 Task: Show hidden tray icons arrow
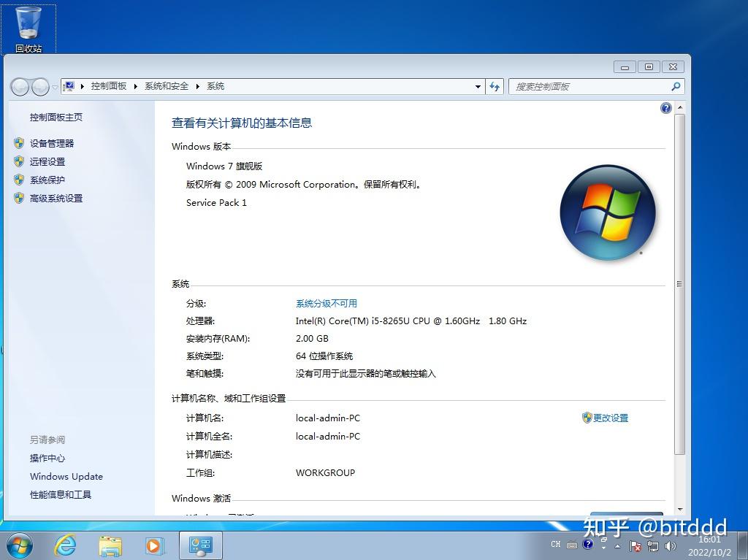(x=618, y=546)
